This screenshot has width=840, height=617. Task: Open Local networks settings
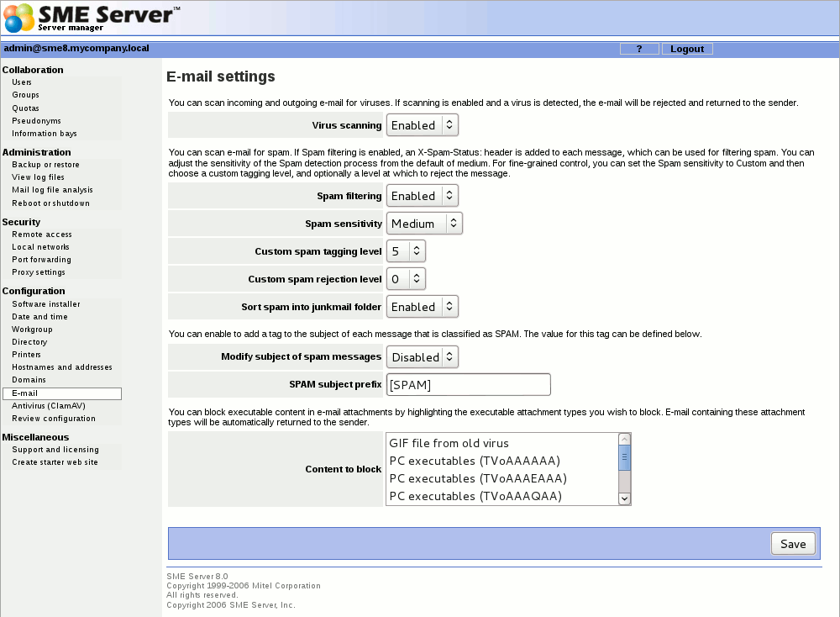click(x=40, y=247)
